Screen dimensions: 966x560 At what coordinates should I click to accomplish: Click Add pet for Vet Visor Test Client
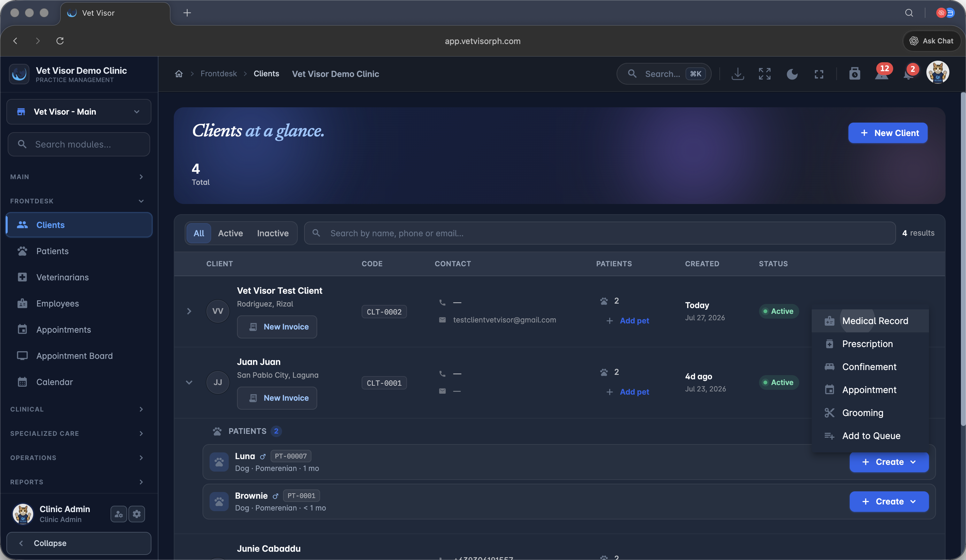pyautogui.click(x=628, y=321)
